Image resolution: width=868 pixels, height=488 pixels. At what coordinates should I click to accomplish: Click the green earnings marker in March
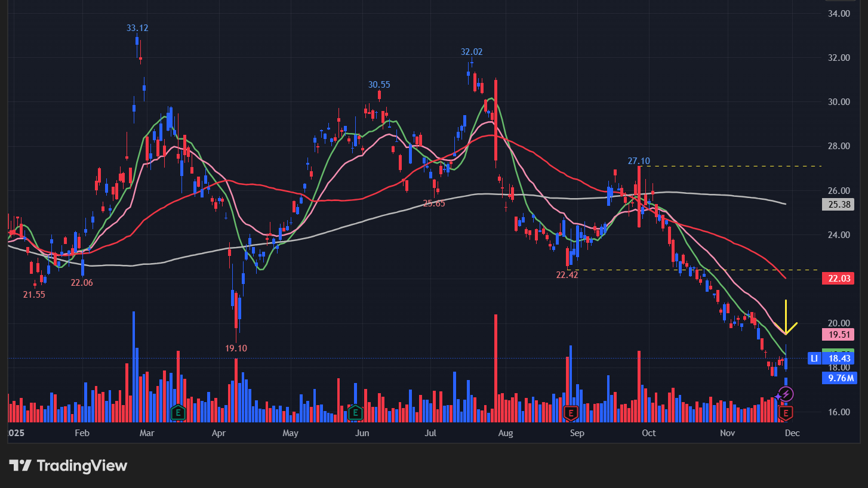tap(178, 412)
